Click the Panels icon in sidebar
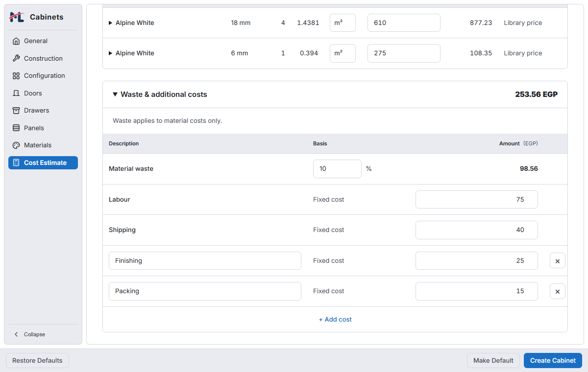The width and height of the screenshot is (588, 372). coord(16,128)
